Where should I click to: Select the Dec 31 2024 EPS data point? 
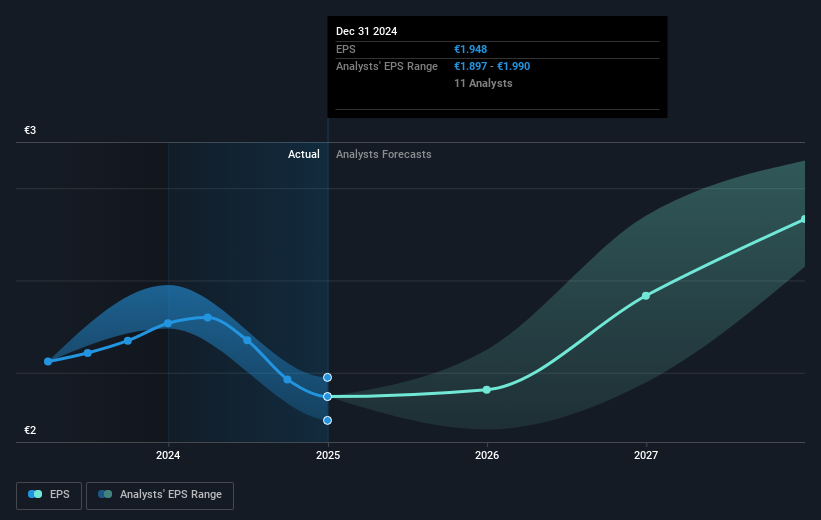(x=327, y=396)
